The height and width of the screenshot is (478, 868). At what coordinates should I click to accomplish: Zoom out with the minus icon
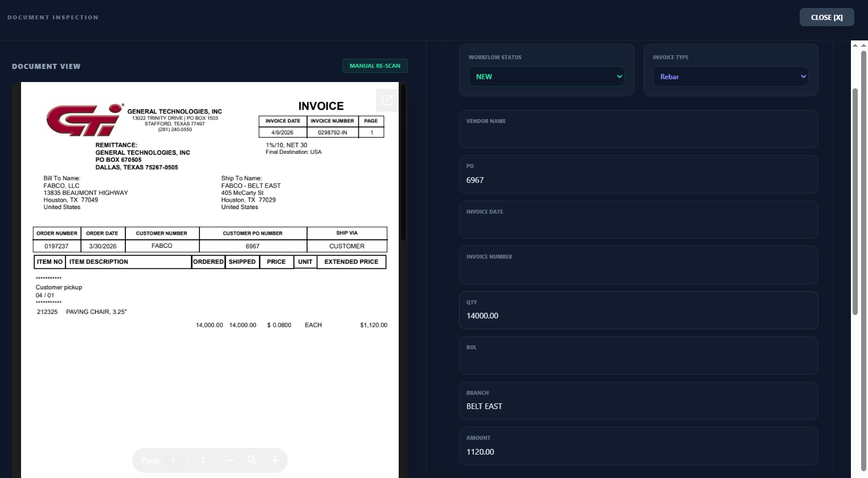click(x=230, y=460)
